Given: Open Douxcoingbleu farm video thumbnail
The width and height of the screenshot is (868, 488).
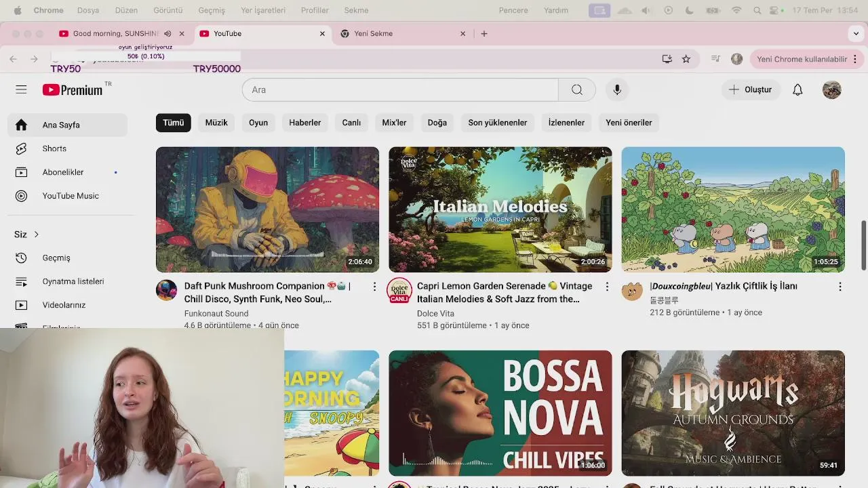Looking at the screenshot, I should 733,209.
